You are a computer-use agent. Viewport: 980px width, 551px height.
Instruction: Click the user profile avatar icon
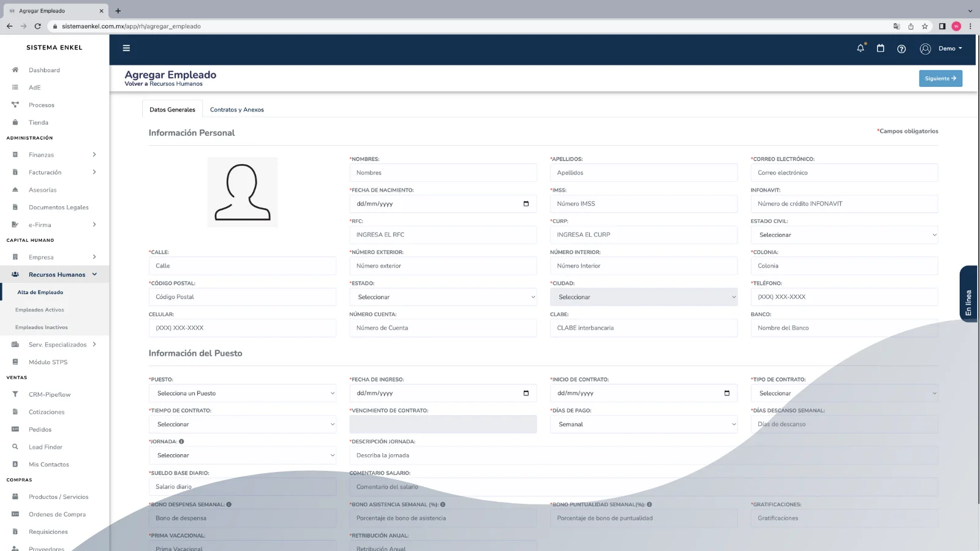[x=925, y=49]
